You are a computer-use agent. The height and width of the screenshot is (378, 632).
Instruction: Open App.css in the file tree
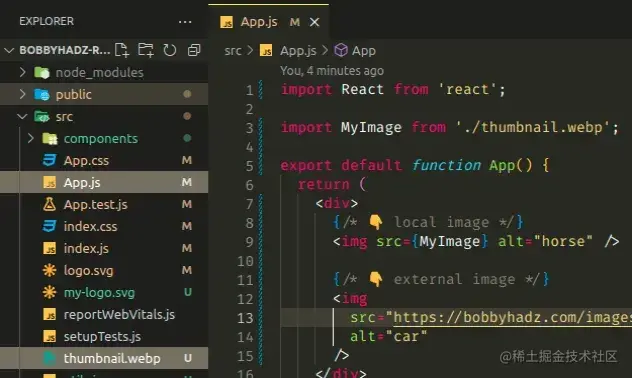(x=104, y=160)
